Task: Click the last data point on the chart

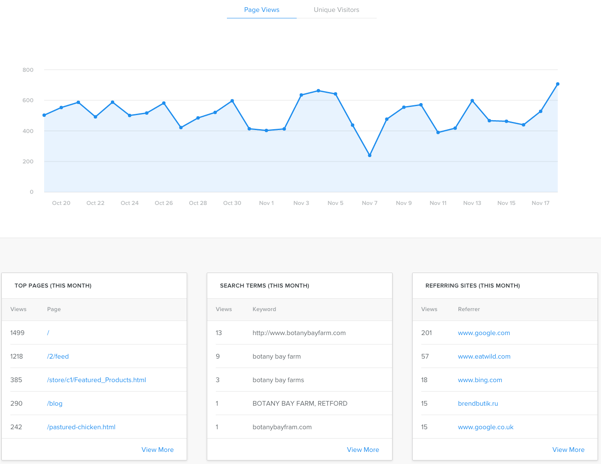Action: click(557, 85)
